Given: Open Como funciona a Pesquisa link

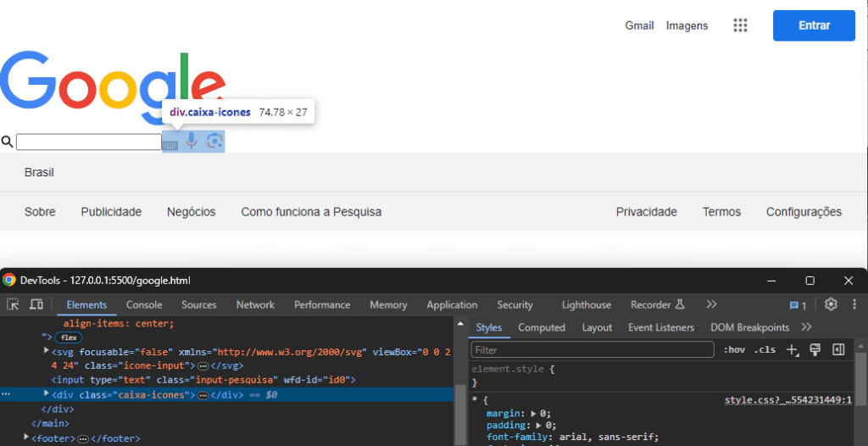Looking at the screenshot, I should pyautogui.click(x=311, y=212).
